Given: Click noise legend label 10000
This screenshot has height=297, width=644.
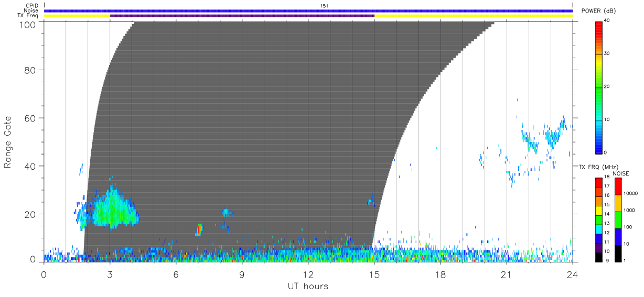Looking at the screenshot, I should pos(629,193).
